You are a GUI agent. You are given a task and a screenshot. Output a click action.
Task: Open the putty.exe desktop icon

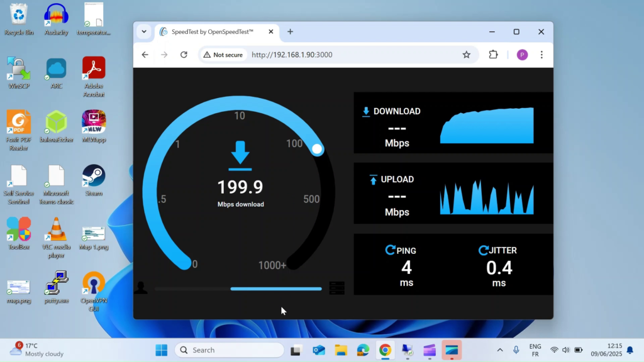coord(56,287)
